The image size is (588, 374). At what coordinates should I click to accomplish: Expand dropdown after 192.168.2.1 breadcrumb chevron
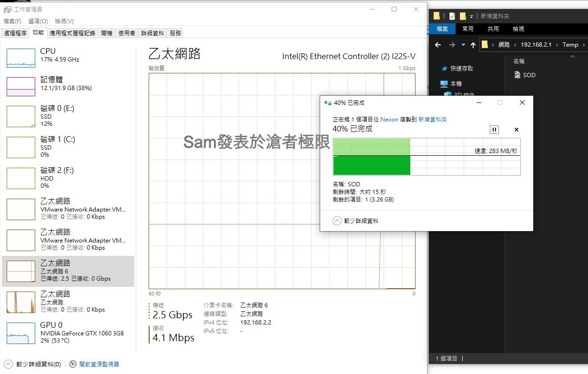[557, 45]
